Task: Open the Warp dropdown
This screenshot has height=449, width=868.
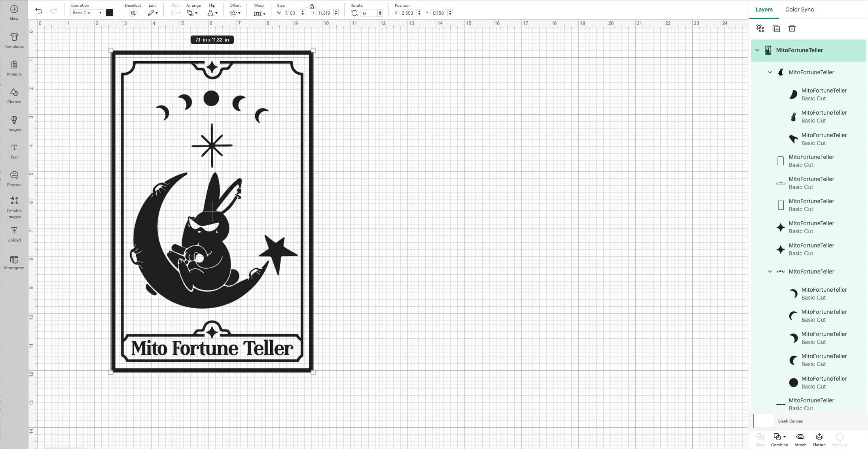Action: pos(260,13)
